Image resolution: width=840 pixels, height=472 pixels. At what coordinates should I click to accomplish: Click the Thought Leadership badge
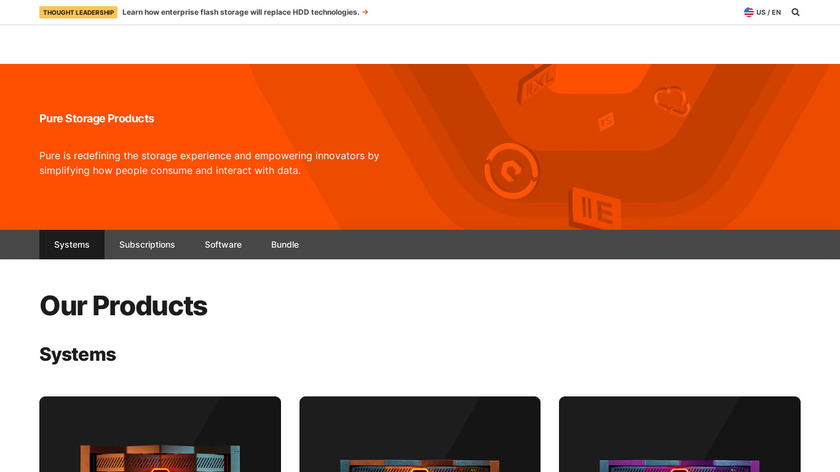78,12
